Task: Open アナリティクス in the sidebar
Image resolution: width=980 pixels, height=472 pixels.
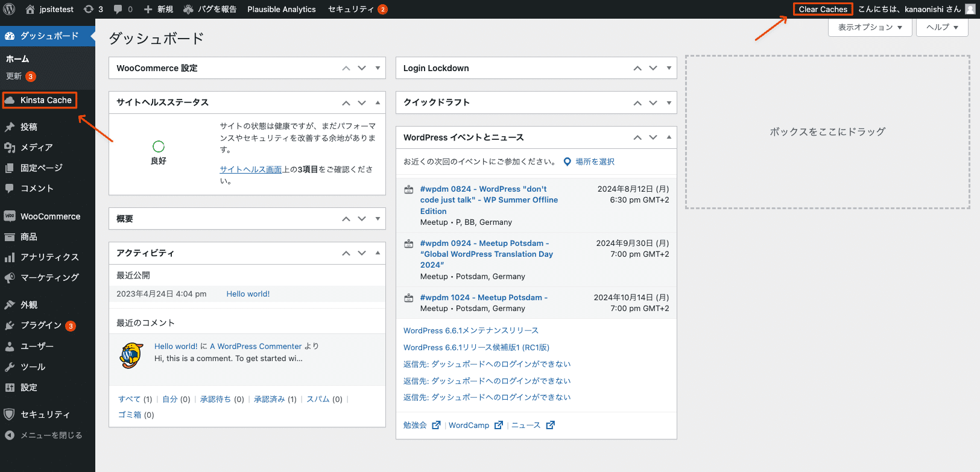Action: (48, 257)
